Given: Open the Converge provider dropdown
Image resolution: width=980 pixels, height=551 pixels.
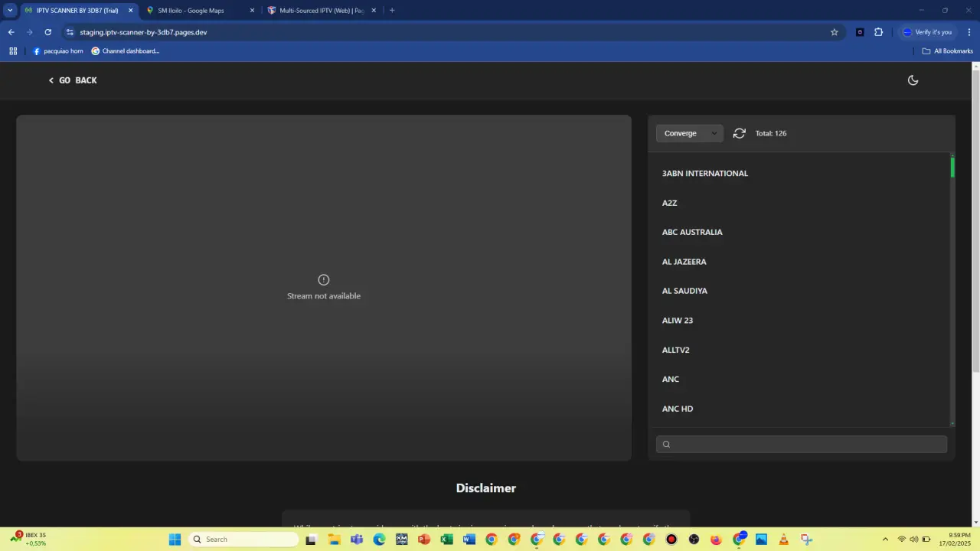Looking at the screenshot, I should [689, 133].
